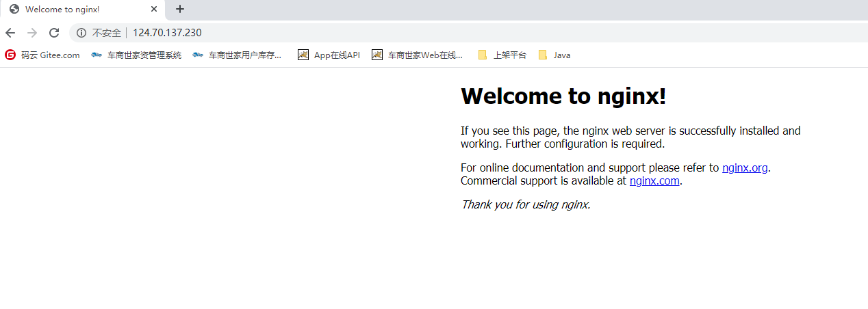Screen dimensions: 868x309
Task: Select the Welcome to nginx! tab
Action: 75,10
